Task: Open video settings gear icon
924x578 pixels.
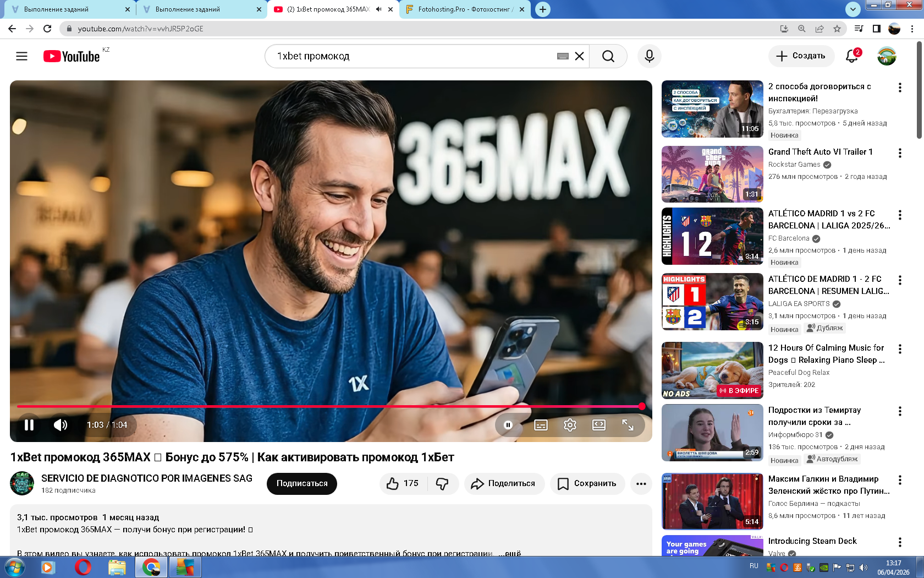Action: click(570, 425)
